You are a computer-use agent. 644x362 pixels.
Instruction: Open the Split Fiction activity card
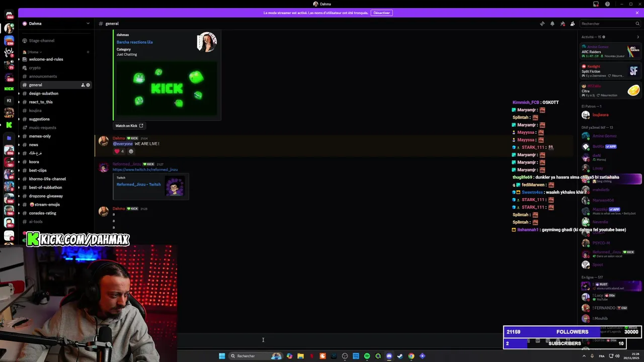pos(610,71)
